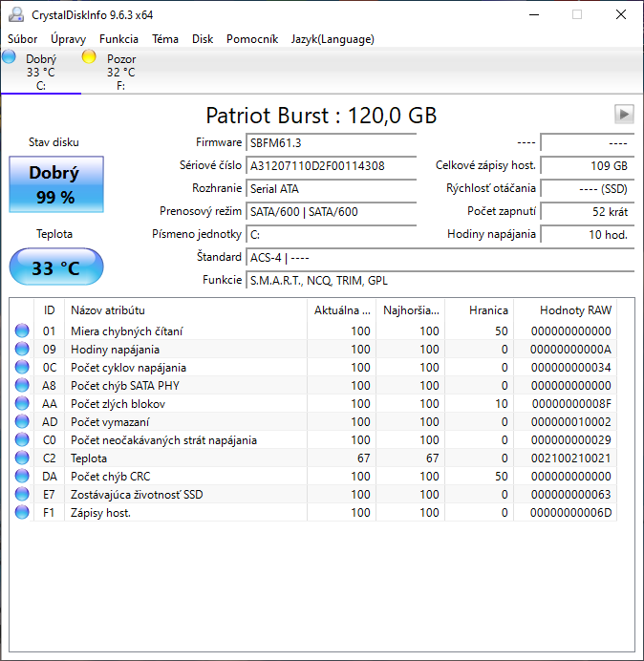Click the CrystalDiskInfo app icon in title bar
The width and height of the screenshot is (644, 661).
(x=16, y=15)
